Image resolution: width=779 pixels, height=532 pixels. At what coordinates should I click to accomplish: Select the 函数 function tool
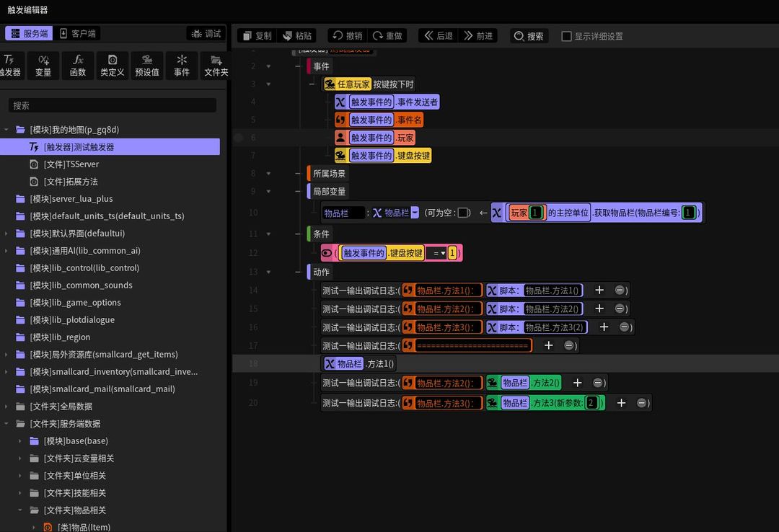point(77,66)
